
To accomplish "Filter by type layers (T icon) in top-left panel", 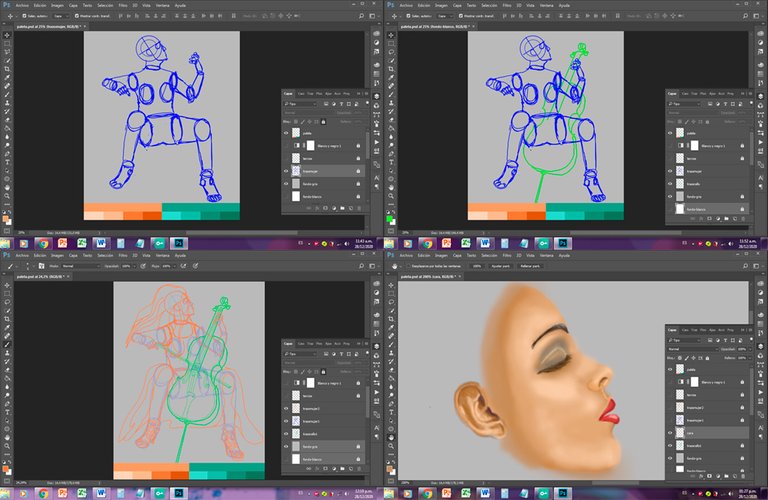I will pos(341,104).
